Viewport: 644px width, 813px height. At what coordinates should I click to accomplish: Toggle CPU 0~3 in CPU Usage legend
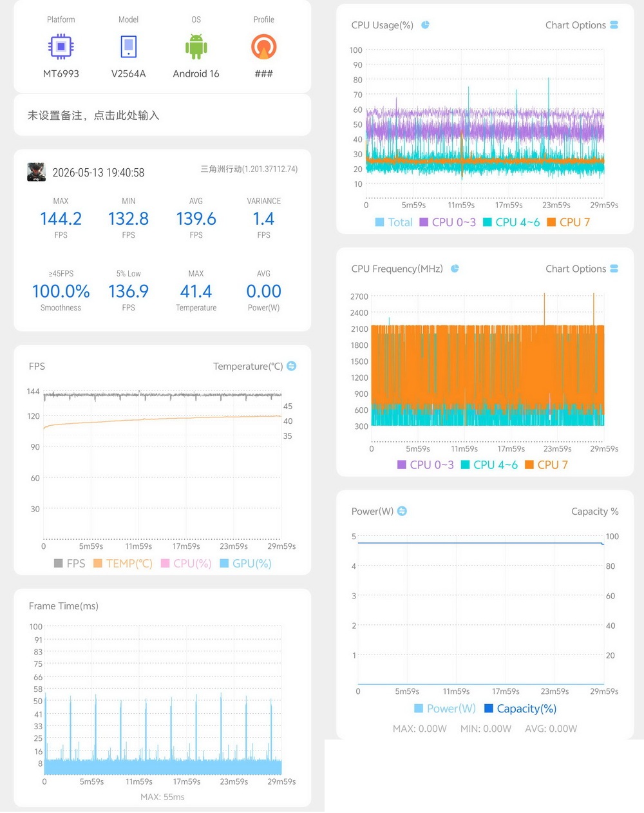(448, 222)
